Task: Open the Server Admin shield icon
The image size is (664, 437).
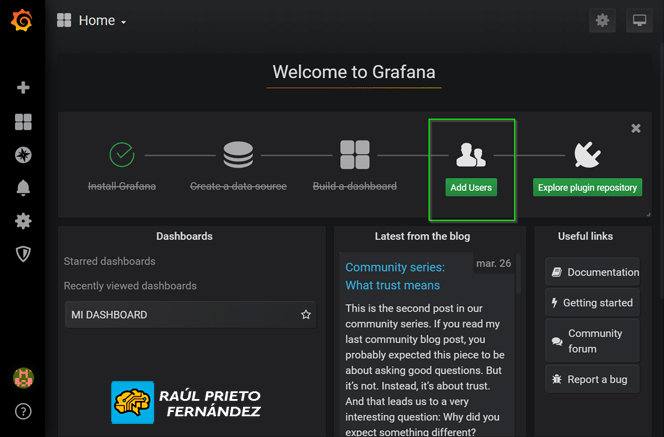Action: 23,254
